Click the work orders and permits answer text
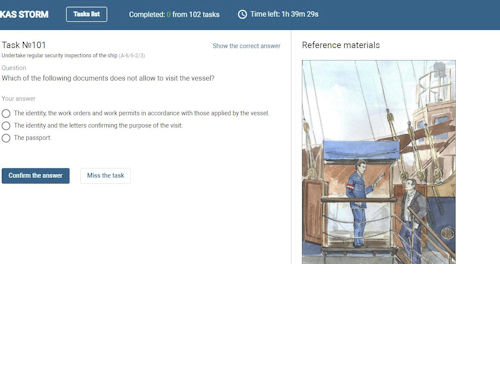 point(141,113)
